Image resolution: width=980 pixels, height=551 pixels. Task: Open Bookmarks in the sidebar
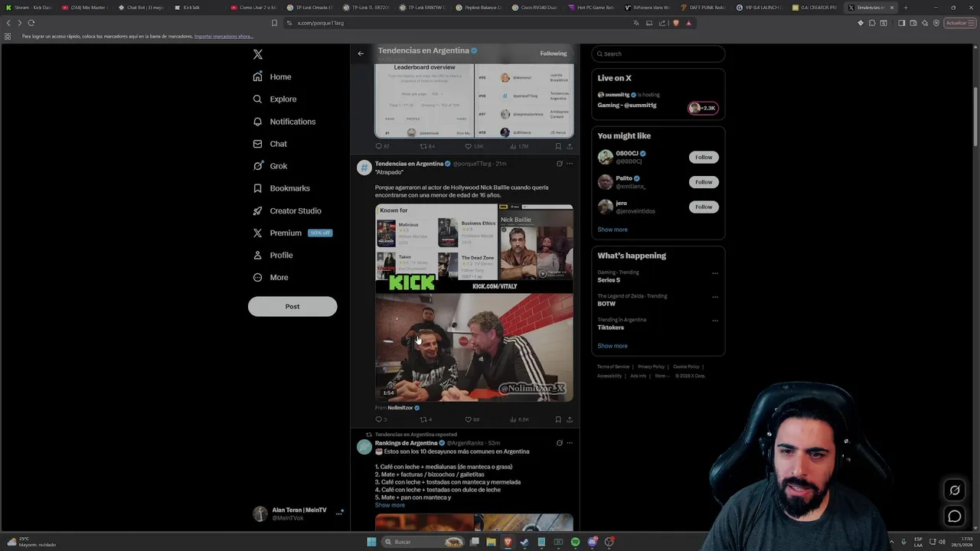point(282,188)
